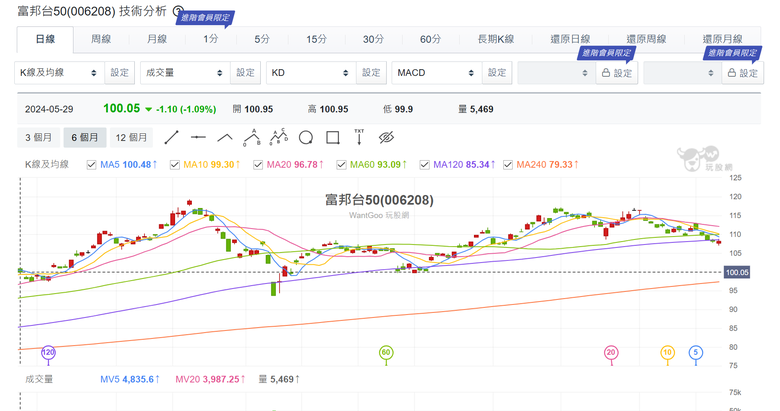Open the help question mark icon by title
Image resolution: width=780 pixels, height=411 pixels.
(x=178, y=10)
